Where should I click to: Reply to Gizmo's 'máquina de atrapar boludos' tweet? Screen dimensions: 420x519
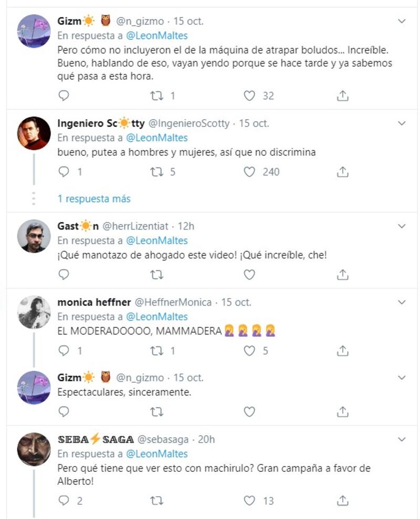click(64, 96)
